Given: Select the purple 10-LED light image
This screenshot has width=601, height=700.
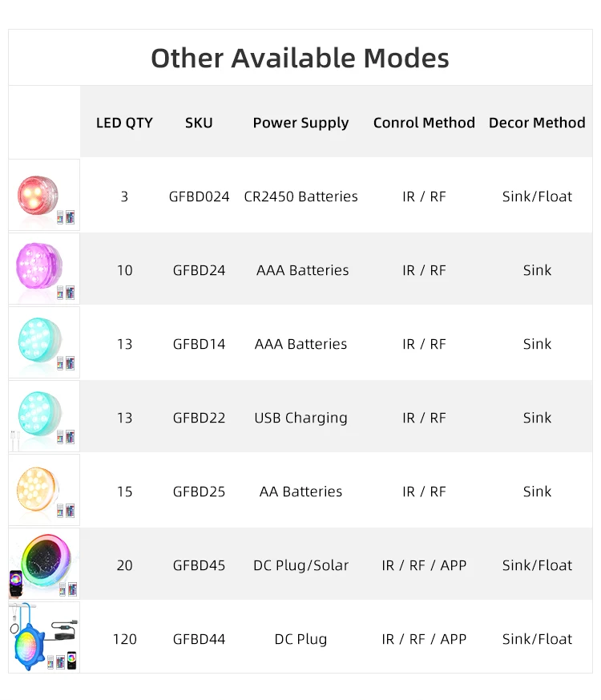Looking at the screenshot, I should point(44,269).
